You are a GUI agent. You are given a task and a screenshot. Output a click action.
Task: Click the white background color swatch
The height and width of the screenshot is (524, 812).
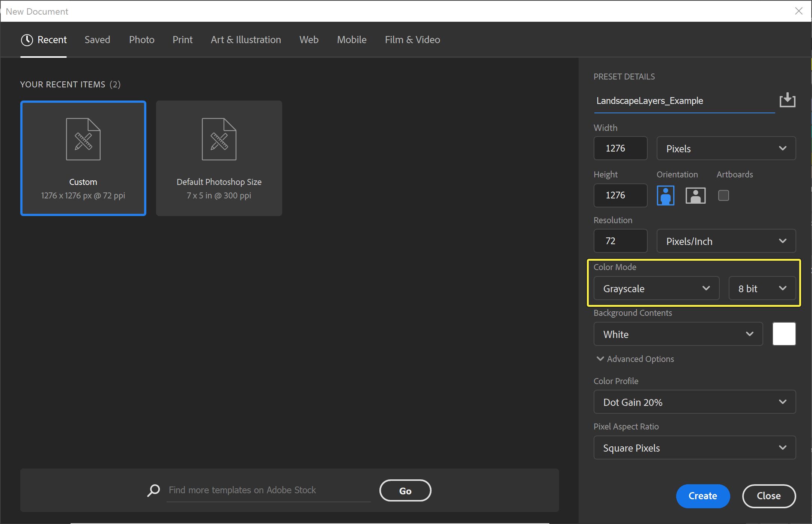pyautogui.click(x=784, y=334)
